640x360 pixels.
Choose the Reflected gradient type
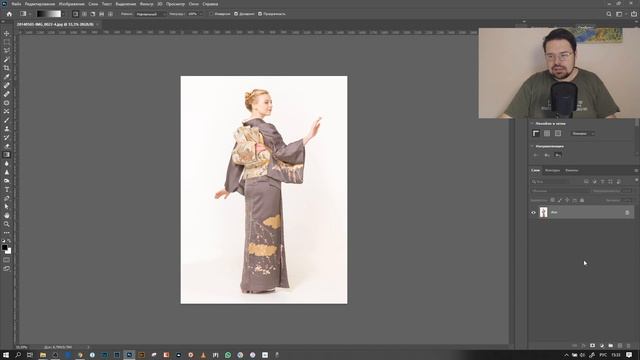click(102, 14)
